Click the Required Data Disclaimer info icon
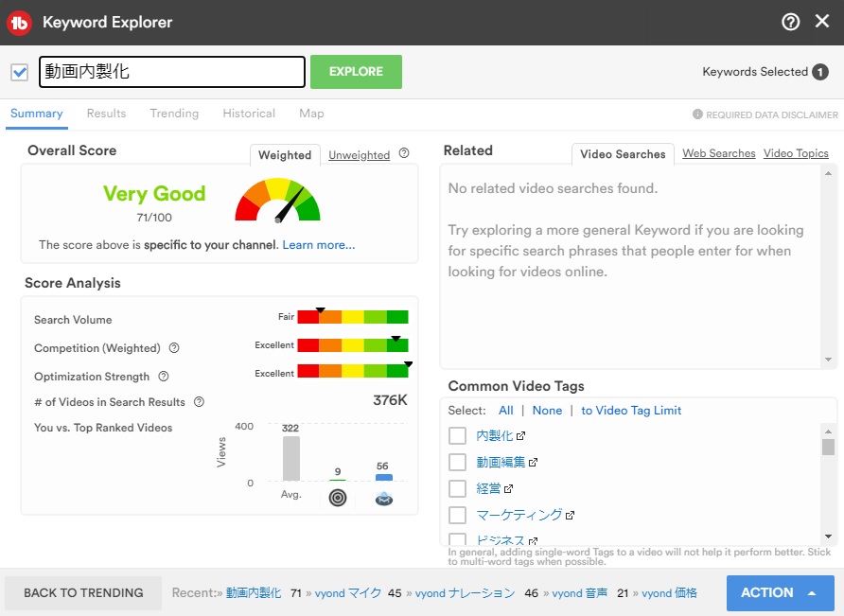Image resolution: width=844 pixels, height=616 pixels. pyautogui.click(x=697, y=114)
